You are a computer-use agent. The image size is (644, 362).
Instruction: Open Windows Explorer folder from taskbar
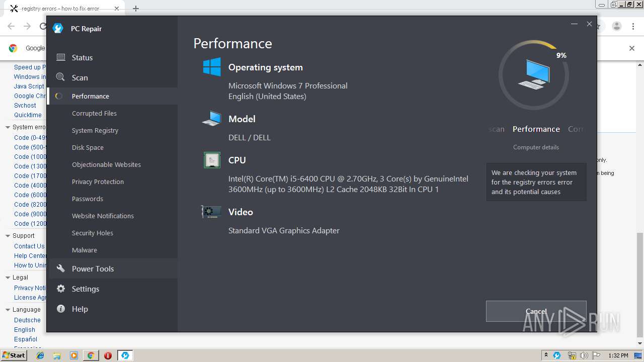(x=57, y=355)
